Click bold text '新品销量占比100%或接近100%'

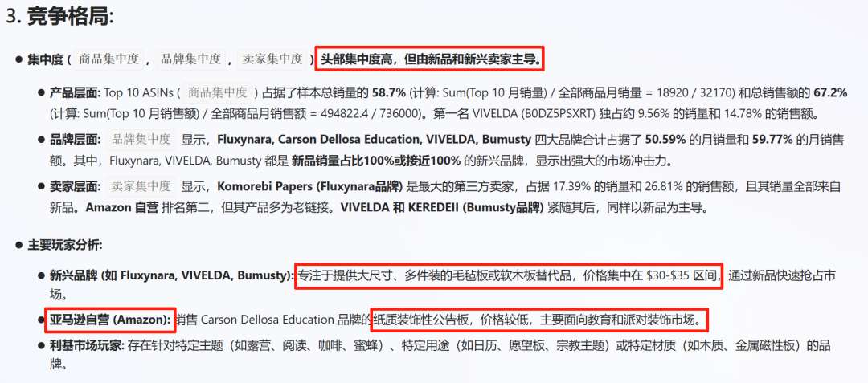point(376,162)
